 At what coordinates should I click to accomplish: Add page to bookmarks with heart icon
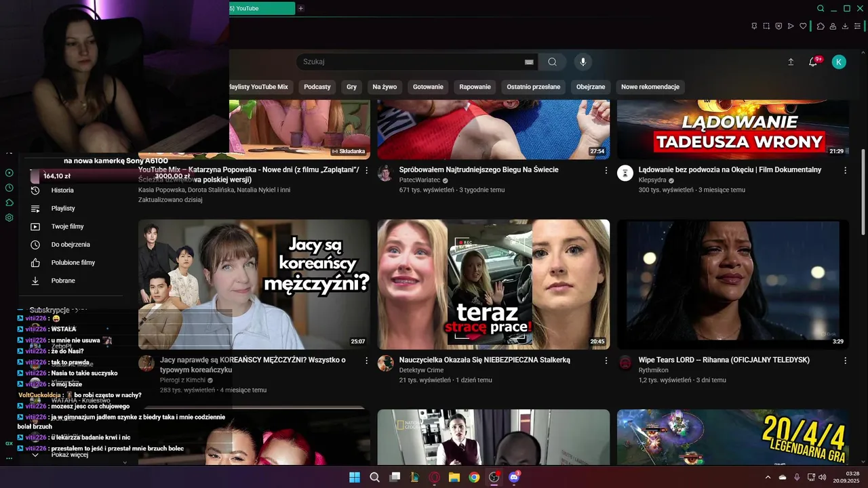coord(804,26)
